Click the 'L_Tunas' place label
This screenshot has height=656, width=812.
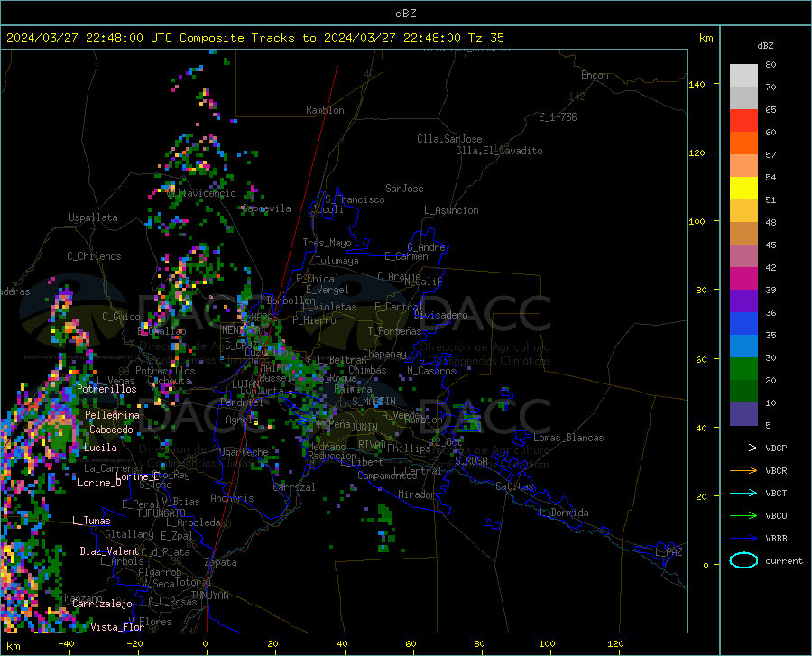point(91,521)
